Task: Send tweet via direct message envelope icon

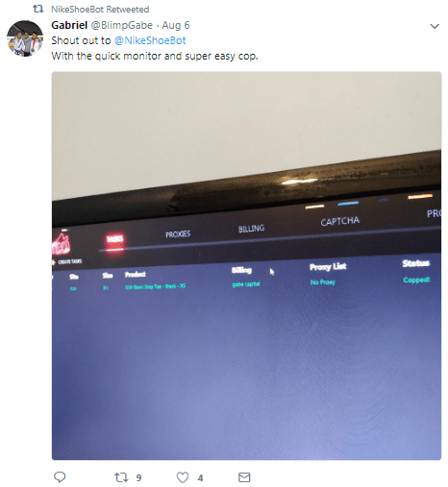Action: pyautogui.click(x=244, y=477)
